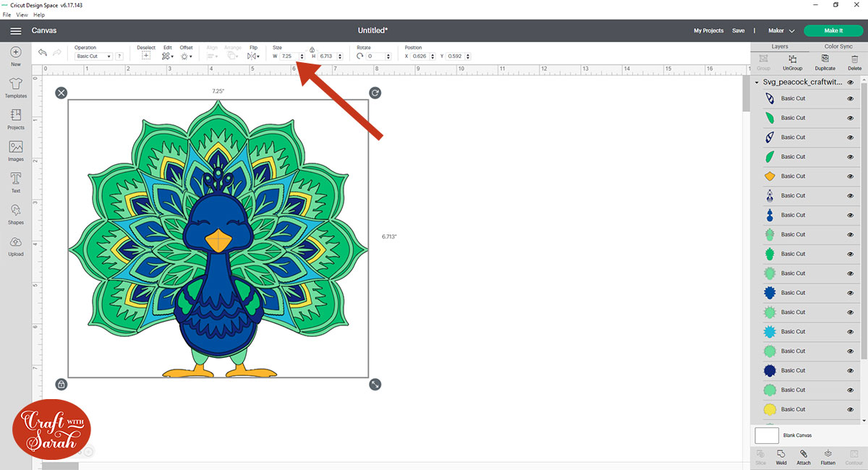Open the Shapes tool
This screenshot has height=470, width=868.
[x=15, y=213]
